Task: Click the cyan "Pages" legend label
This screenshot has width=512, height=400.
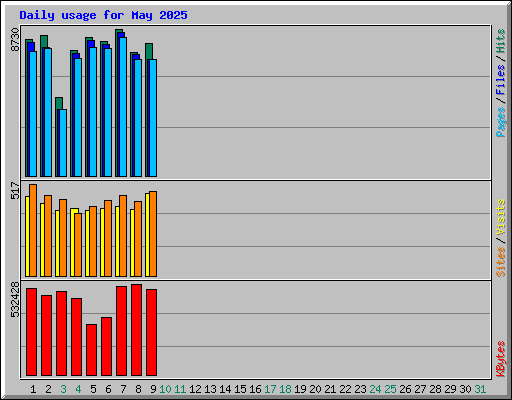Action: click(501, 122)
